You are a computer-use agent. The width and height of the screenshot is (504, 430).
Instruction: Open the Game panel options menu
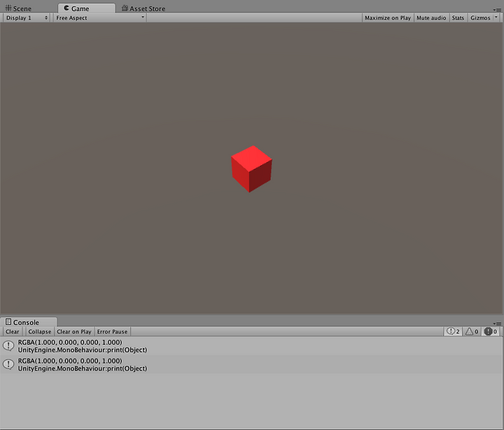[497, 10]
